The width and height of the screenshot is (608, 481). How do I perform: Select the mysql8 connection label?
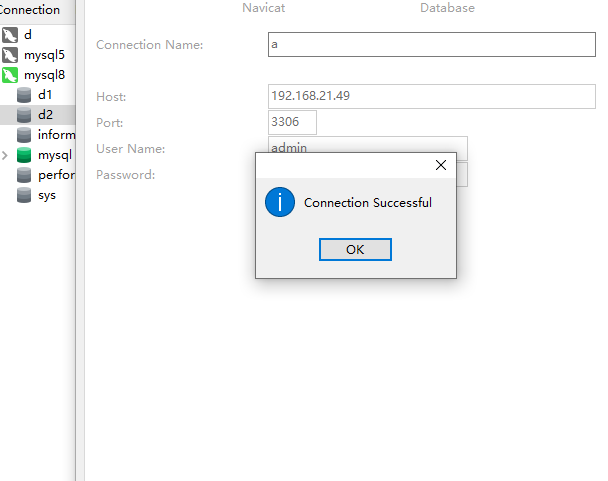(45, 75)
